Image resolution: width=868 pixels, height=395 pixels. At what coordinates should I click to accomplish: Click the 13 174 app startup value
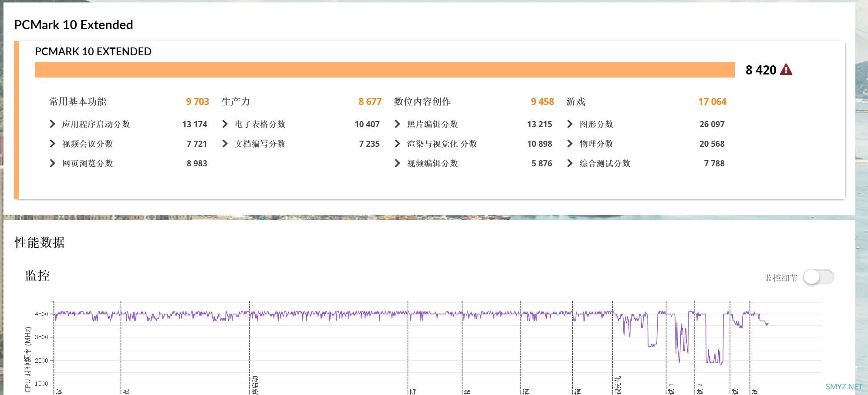pyautogui.click(x=195, y=124)
